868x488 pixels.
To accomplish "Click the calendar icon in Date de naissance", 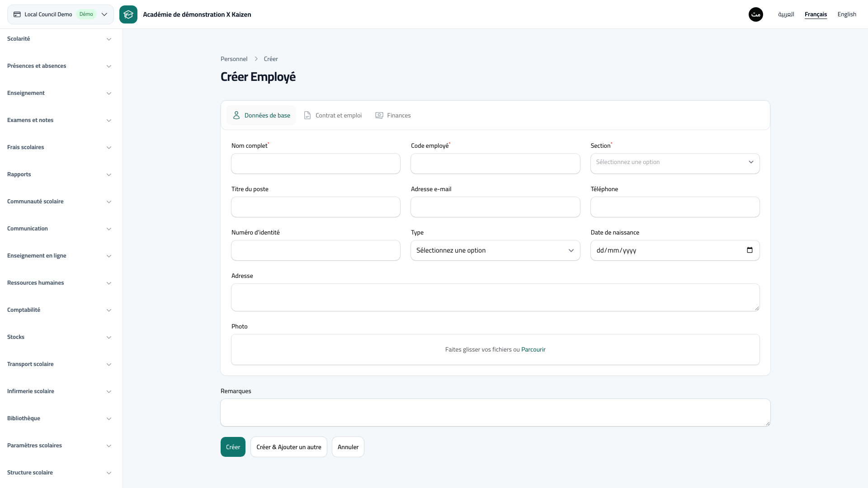I will point(750,250).
